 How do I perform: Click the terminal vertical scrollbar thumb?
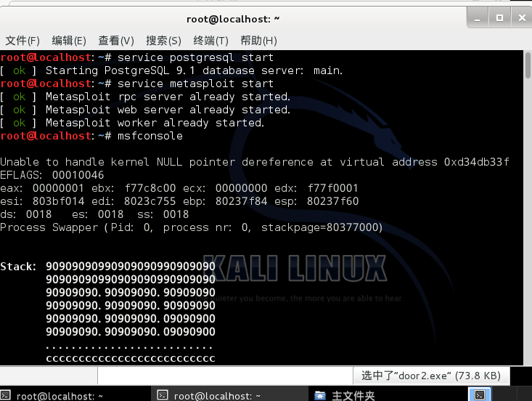point(528,65)
